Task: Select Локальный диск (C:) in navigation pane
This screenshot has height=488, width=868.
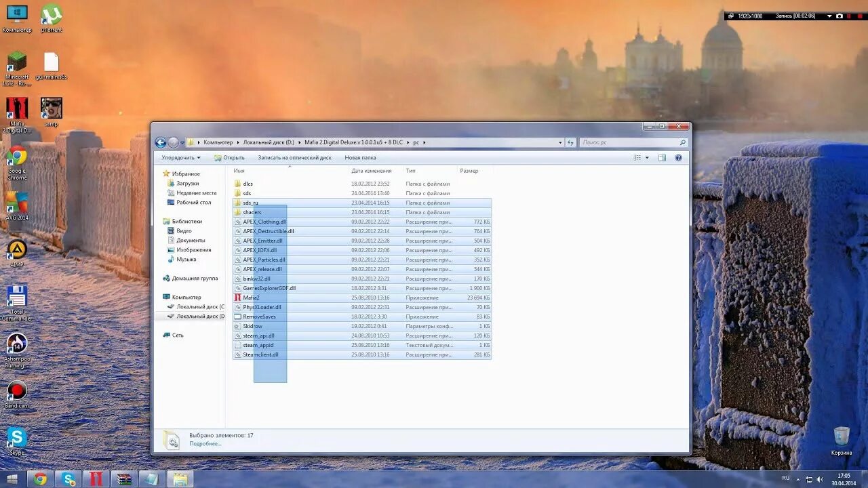Action: point(195,306)
